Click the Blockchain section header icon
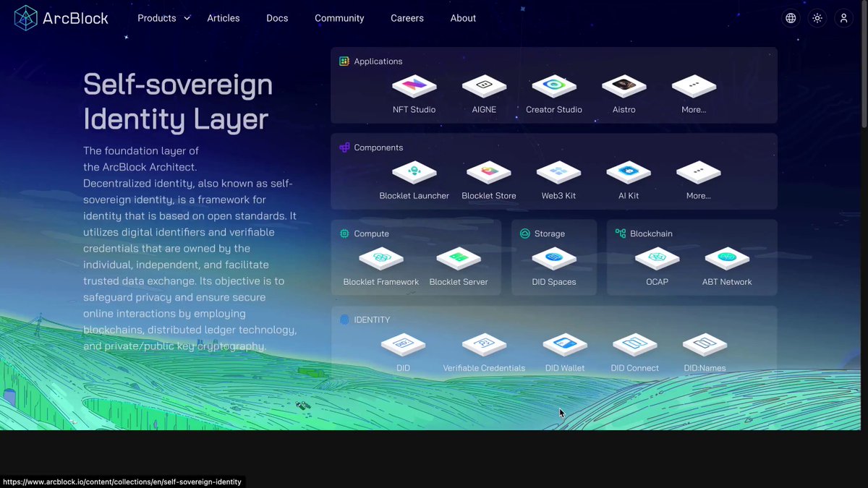868x488 pixels. pos(621,234)
